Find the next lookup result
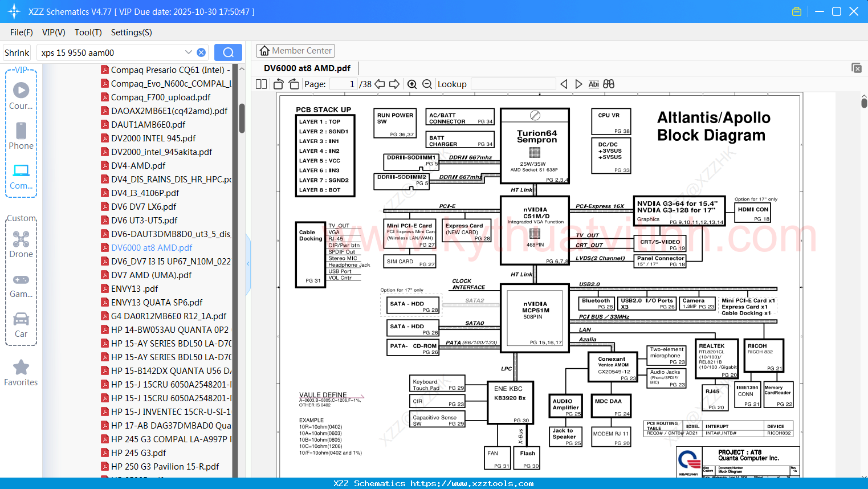Image resolution: width=868 pixels, height=489 pixels. 578,84
